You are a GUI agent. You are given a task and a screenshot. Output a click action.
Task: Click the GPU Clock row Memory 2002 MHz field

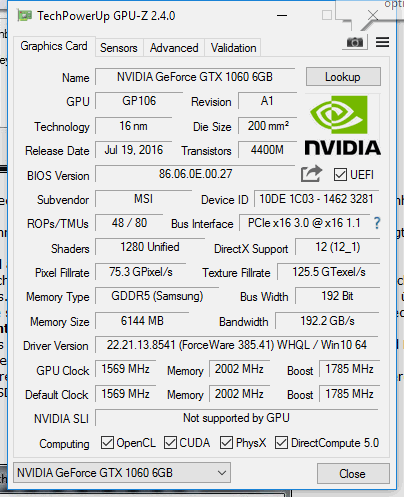click(239, 369)
